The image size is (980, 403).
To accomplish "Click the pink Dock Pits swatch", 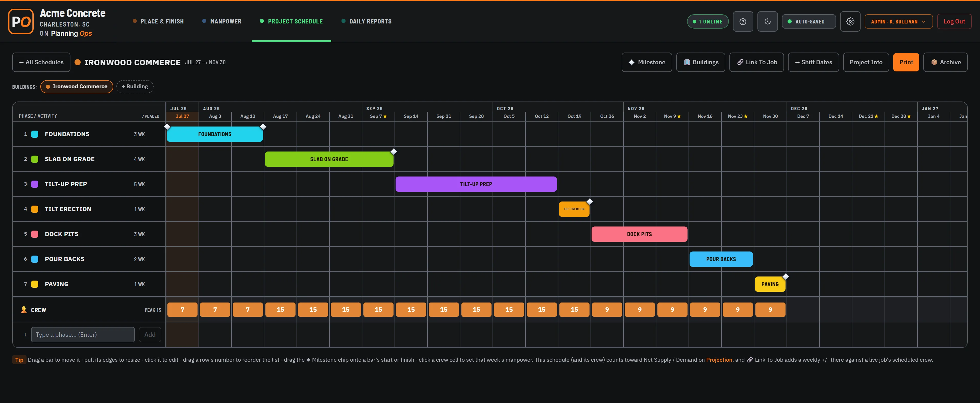I will coord(35,234).
